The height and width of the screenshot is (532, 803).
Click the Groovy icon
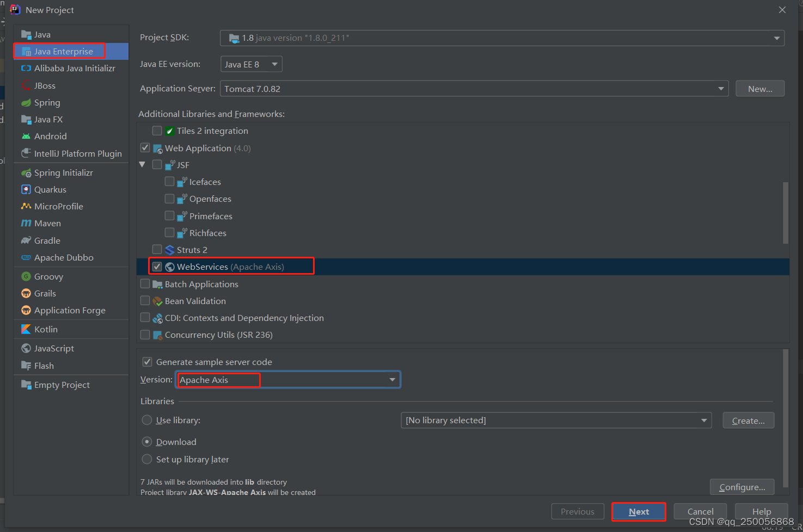[26, 276]
